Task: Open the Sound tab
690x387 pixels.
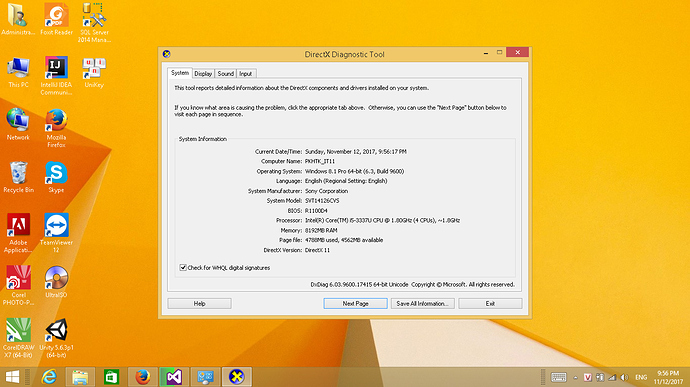Action: click(x=225, y=74)
